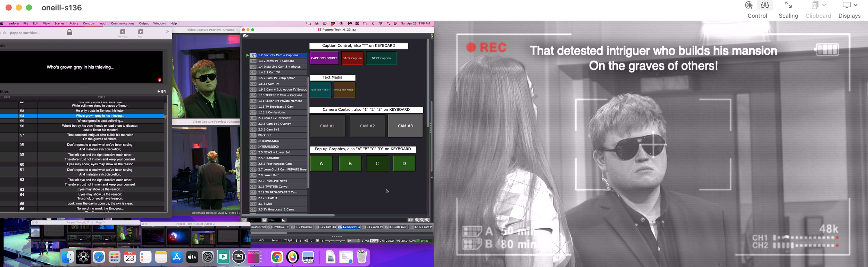Image resolution: width=868 pixels, height=267 pixels.
Task: Select CAM #1
Action: click(327, 126)
